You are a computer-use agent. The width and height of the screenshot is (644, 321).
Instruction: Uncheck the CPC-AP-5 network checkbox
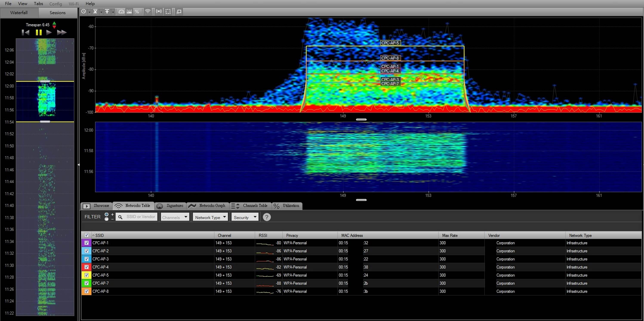[86, 275]
